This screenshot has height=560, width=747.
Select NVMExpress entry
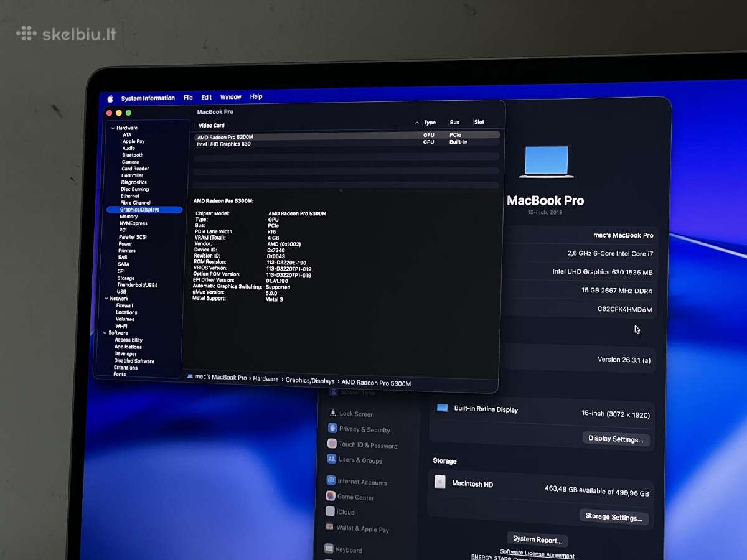tap(133, 223)
